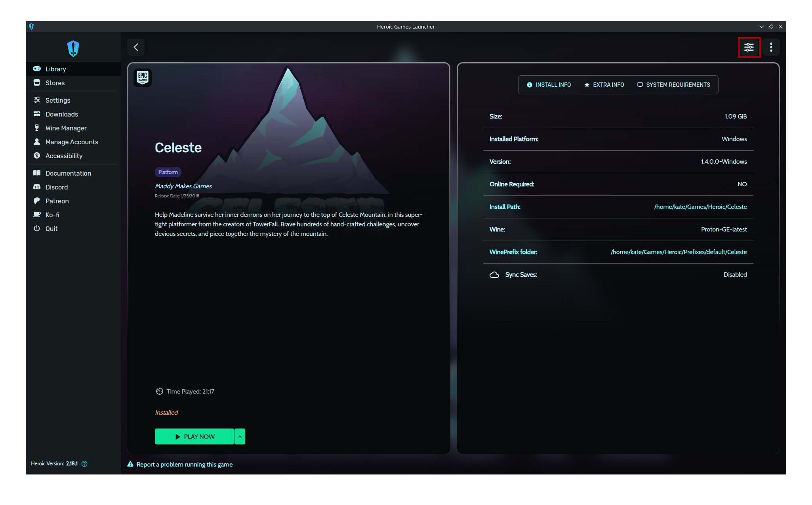Click the warning triangle icon near Report a problem

pyautogui.click(x=130, y=464)
